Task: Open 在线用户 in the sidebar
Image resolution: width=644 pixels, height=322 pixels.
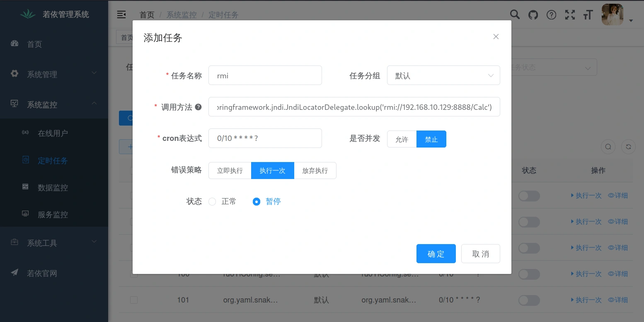Action: tap(53, 133)
